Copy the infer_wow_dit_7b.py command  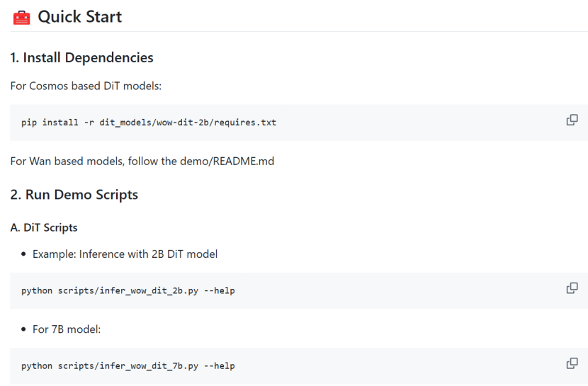pyautogui.click(x=572, y=363)
